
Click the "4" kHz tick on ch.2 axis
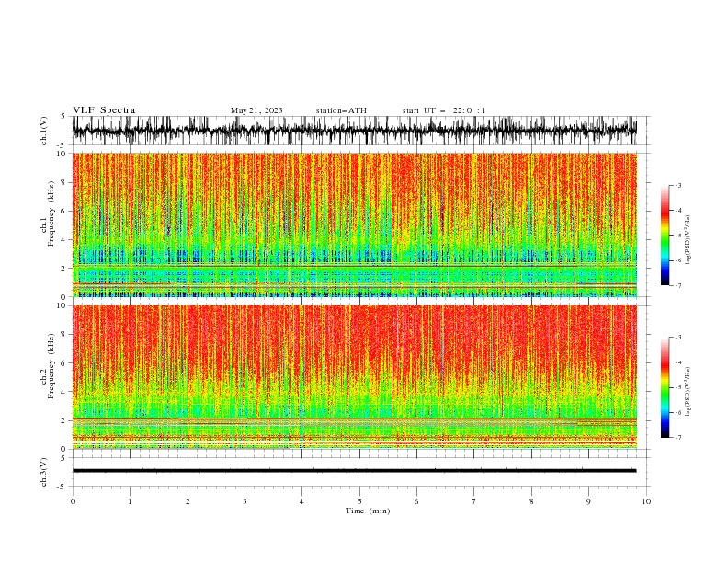(63, 392)
